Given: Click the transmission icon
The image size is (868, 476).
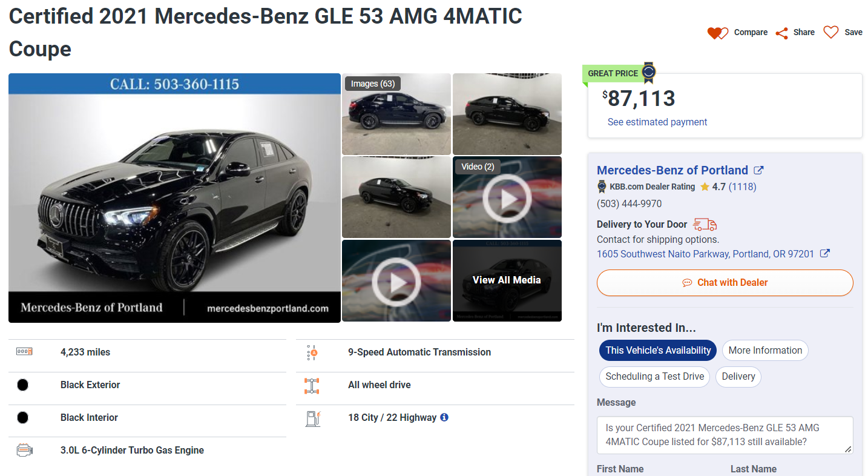Looking at the screenshot, I should 312,352.
